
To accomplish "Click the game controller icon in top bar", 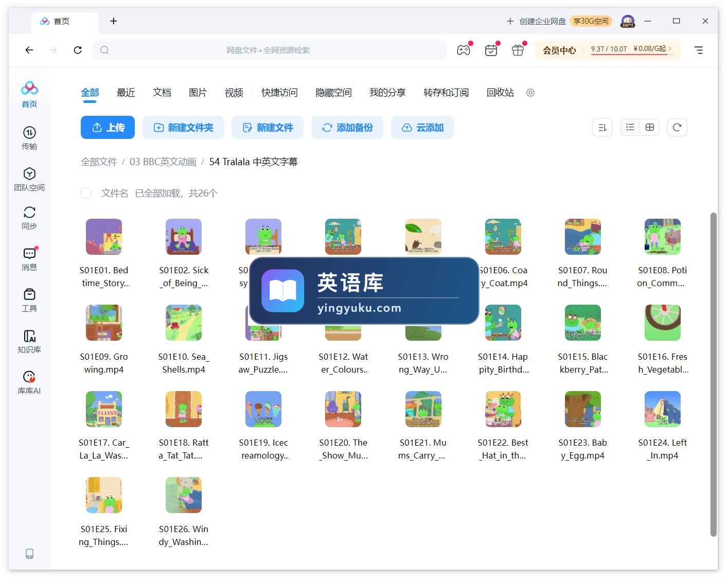I will tap(464, 50).
